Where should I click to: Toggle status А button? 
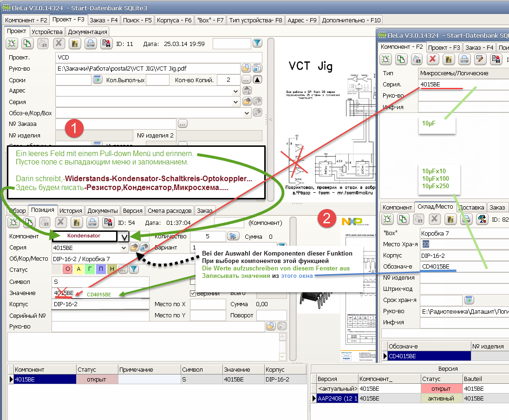tap(78, 269)
